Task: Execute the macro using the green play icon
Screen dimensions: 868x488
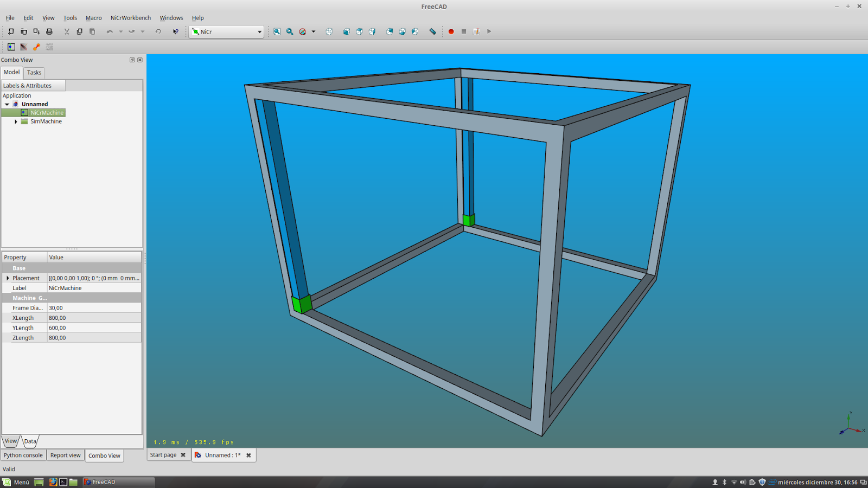Action: coord(489,31)
